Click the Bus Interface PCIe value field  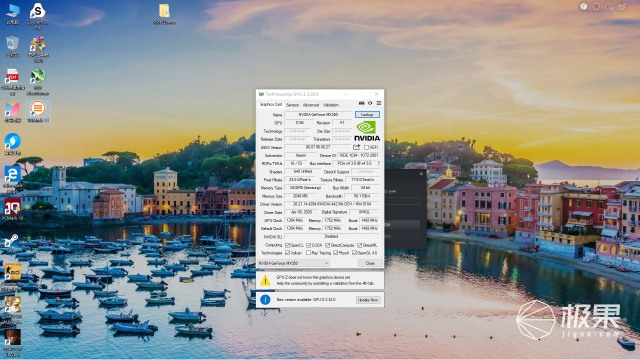tap(354, 163)
